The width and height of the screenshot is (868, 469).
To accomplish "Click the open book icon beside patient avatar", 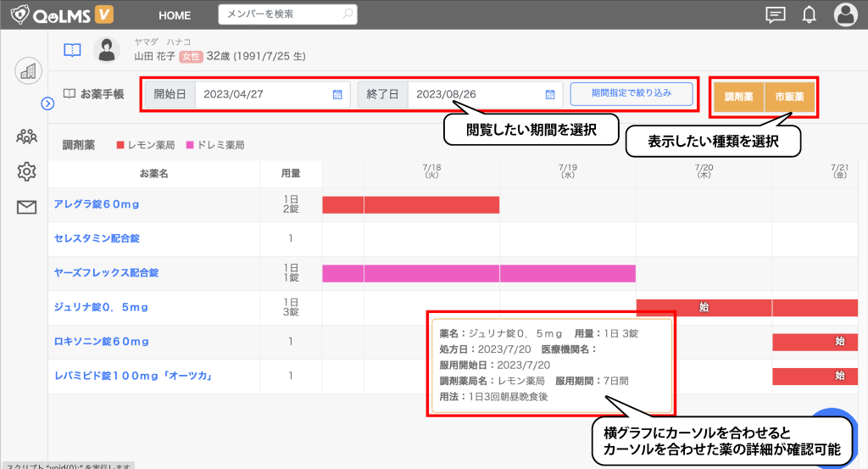I will tap(73, 50).
